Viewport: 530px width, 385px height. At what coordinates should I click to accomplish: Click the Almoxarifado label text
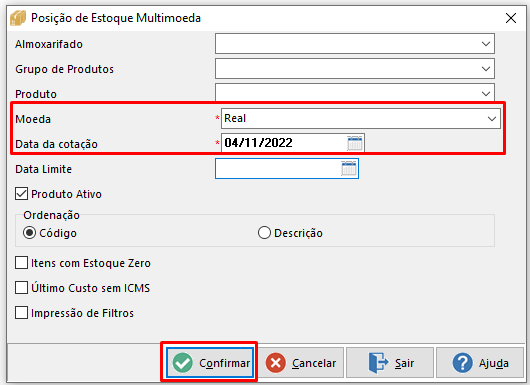pyautogui.click(x=49, y=44)
